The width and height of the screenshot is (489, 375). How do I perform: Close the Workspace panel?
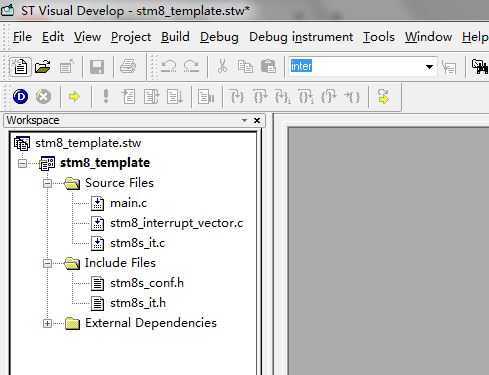click(257, 120)
